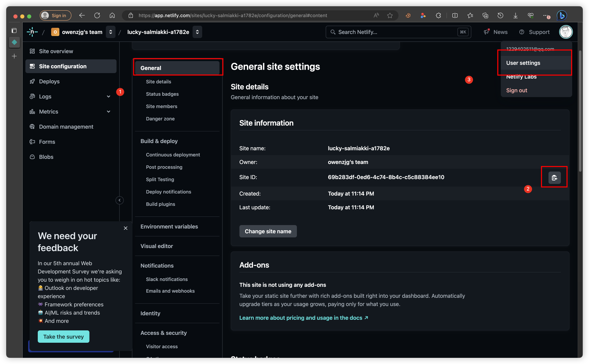Focus the Search Netlify field

click(x=398, y=32)
